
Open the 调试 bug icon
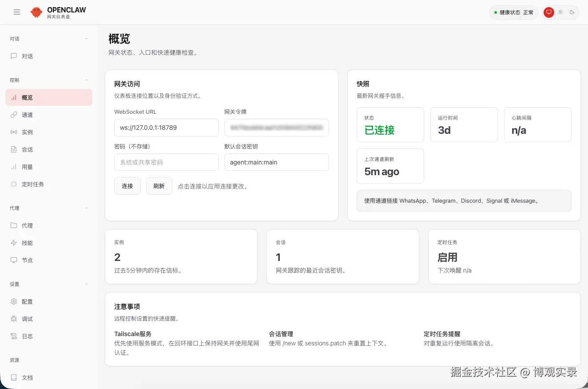point(14,319)
